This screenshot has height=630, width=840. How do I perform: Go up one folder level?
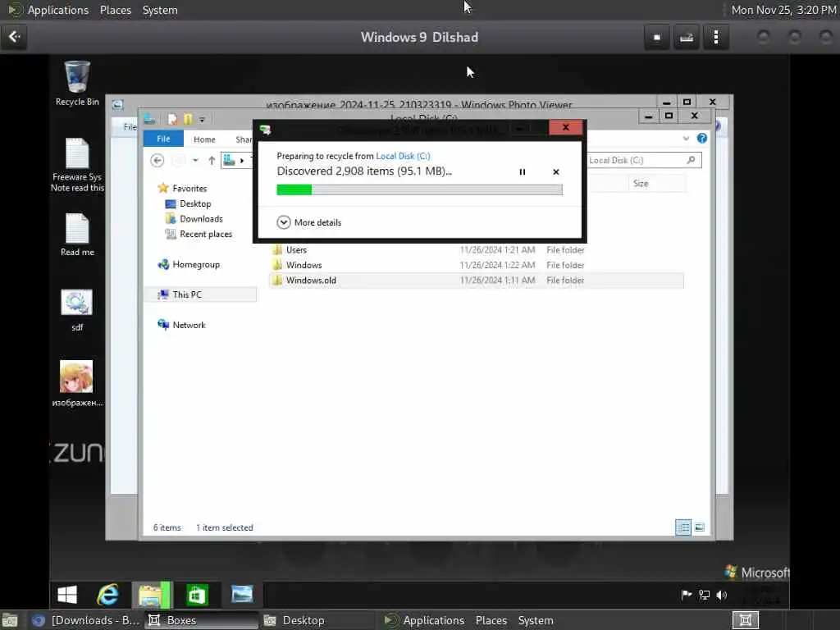point(212,160)
